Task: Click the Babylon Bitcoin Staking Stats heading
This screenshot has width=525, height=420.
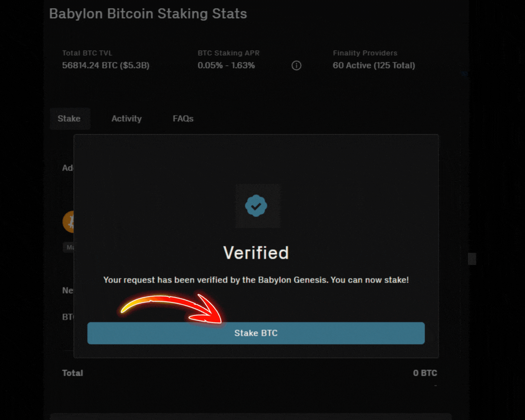Action: (x=148, y=14)
